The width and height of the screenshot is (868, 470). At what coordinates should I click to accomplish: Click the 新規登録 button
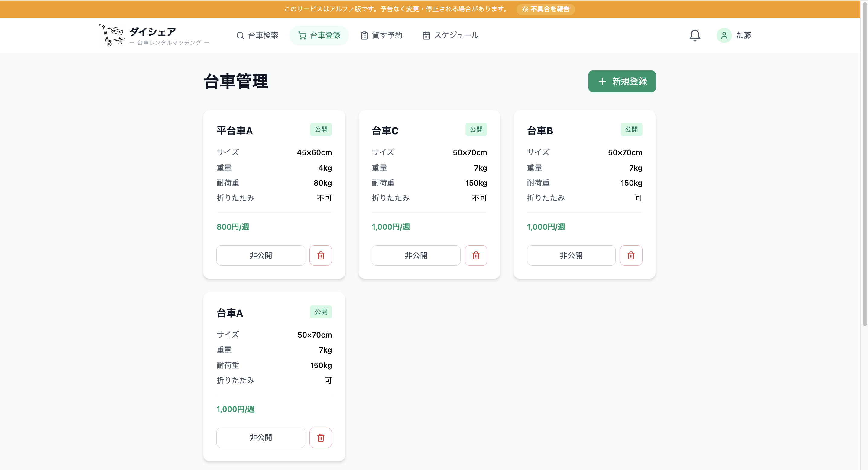[x=622, y=81]
